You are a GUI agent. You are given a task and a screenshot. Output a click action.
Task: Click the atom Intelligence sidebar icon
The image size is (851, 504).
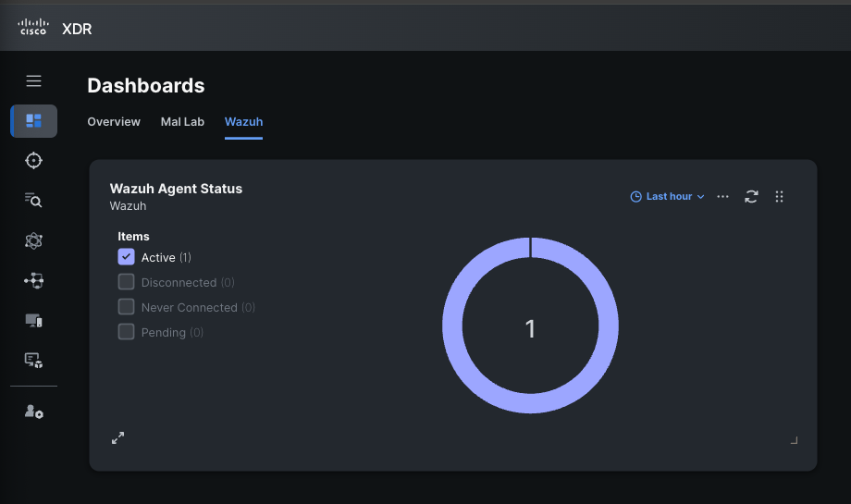point(34,240)
